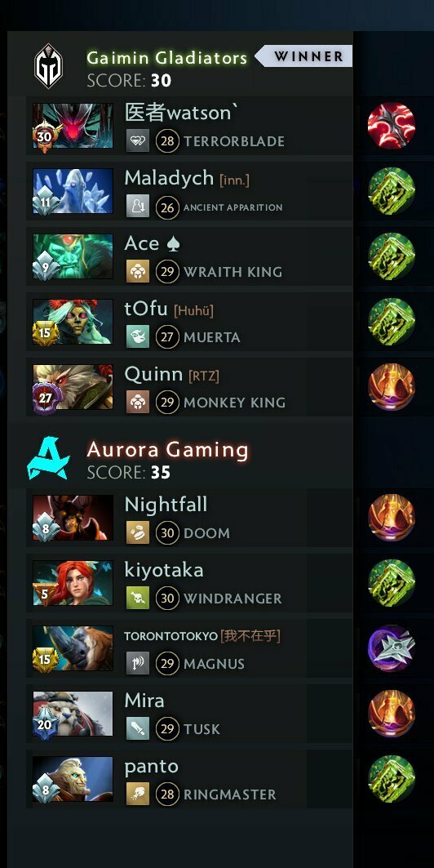Click watson's red facet icon on the right
This screenshot has width=434, height=868.
[392, 126]
